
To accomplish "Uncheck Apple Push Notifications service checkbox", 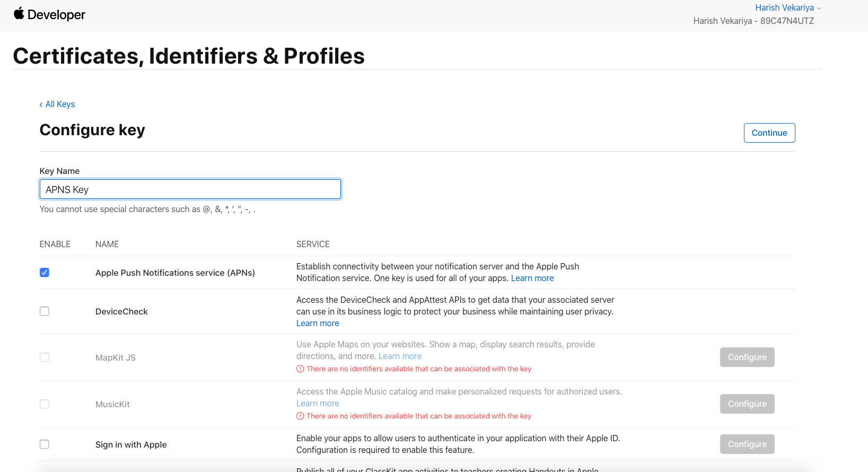I will [45, 273].
